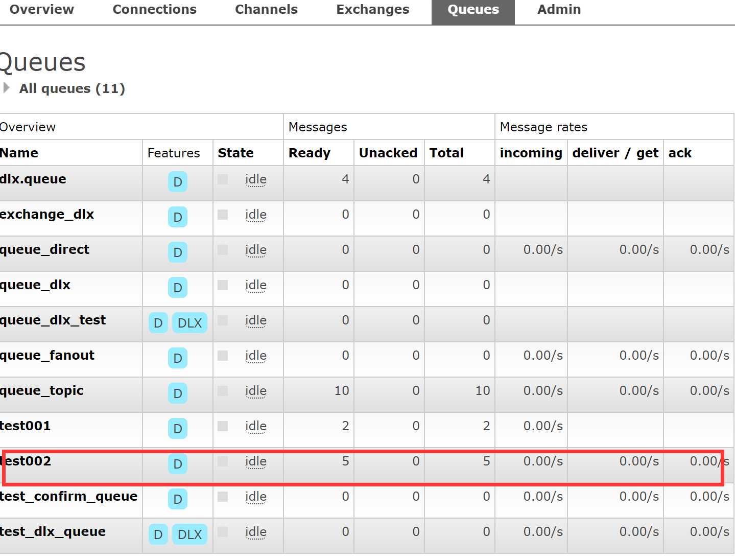Click the Ready count 10 for queue_topic
The width and height of the screenshot is (735, 560).
tap(342, 391)
